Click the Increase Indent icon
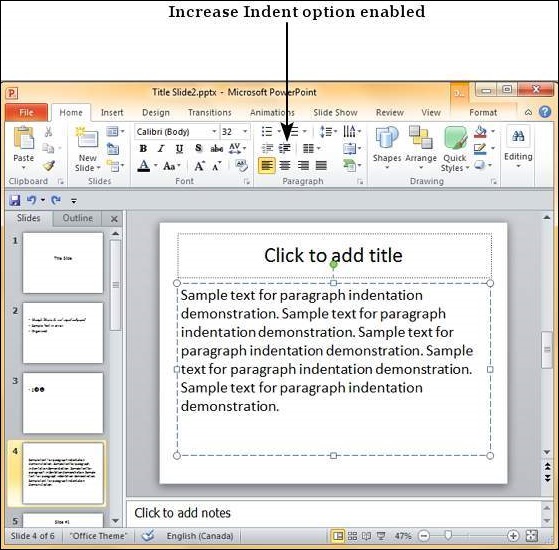 click(285, 148)
